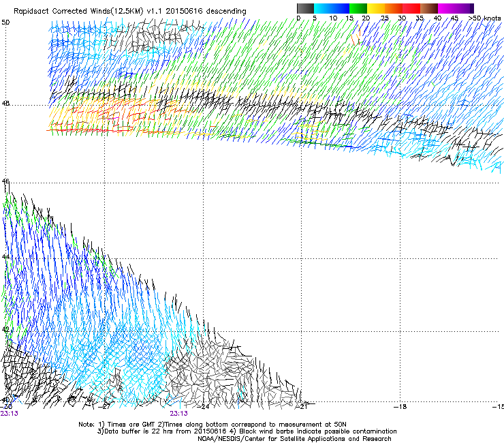Click the "23:13" time label beneath longitude -30
The width and height of the screenshot is (504, 443).
coord(10,414)
